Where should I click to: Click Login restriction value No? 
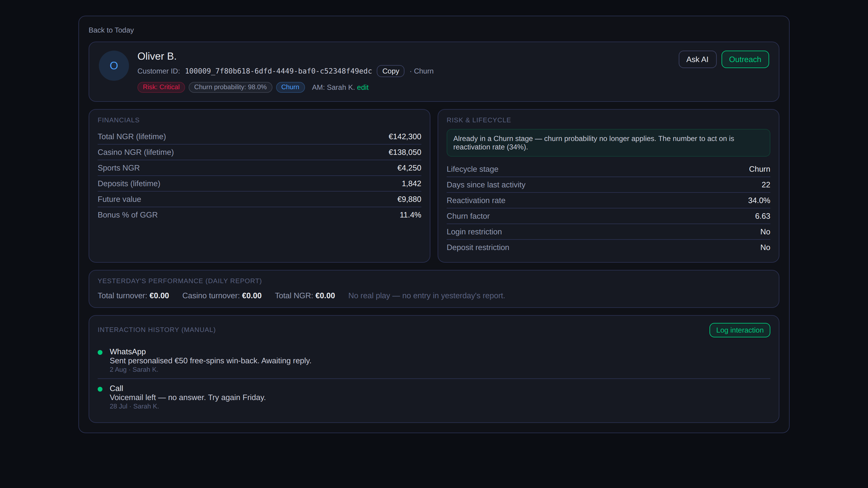pos(765,232)
